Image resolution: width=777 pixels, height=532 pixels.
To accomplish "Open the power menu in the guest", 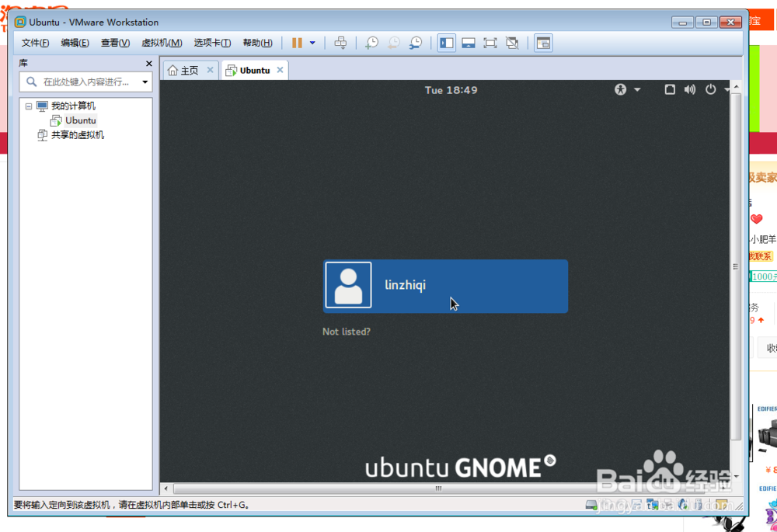I will click(710, 89).
